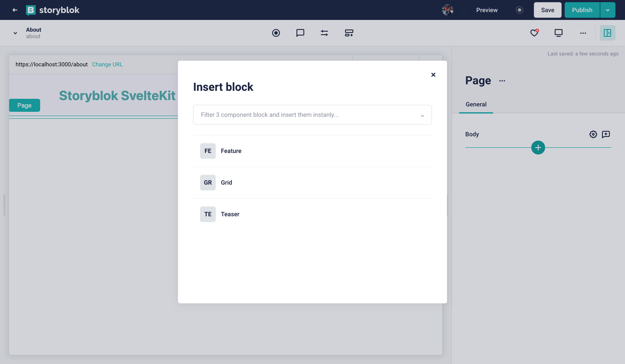This screenshot has width=625, height=364.
Task: Click the heart favorites icon
Action: tap(534, 33)
